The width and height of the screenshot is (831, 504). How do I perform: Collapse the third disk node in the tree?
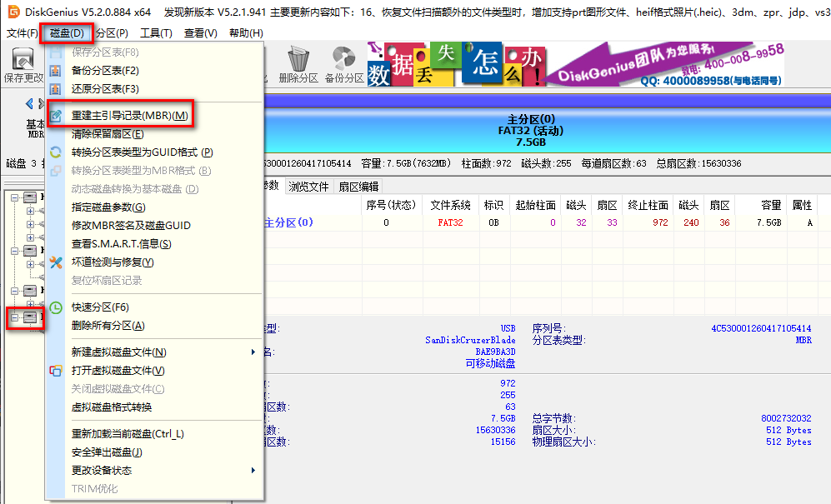15,291
